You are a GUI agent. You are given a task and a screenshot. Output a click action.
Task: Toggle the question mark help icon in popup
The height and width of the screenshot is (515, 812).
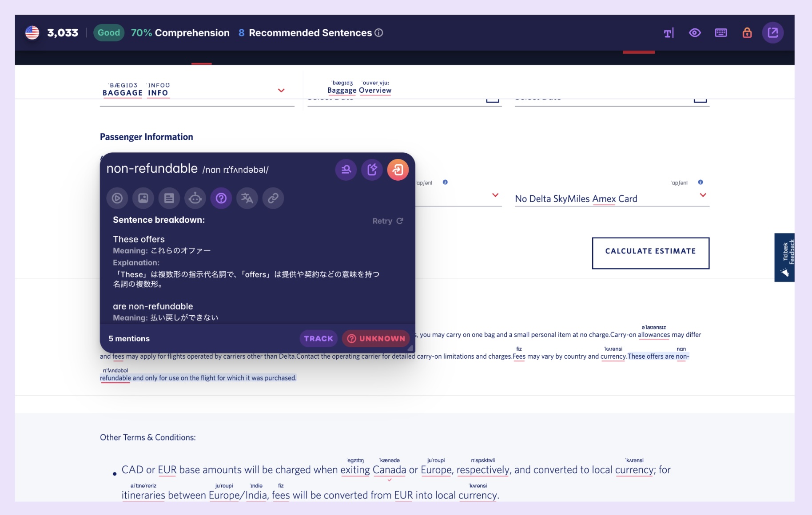point(221,198)
